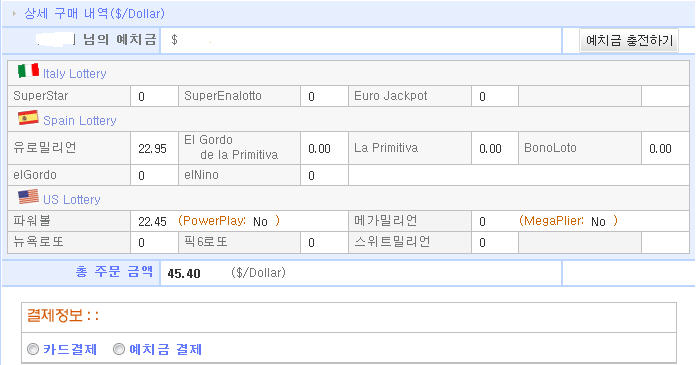Click the Spain flag icon
This screenshot has width=696, height=365.
click(28, 118)
